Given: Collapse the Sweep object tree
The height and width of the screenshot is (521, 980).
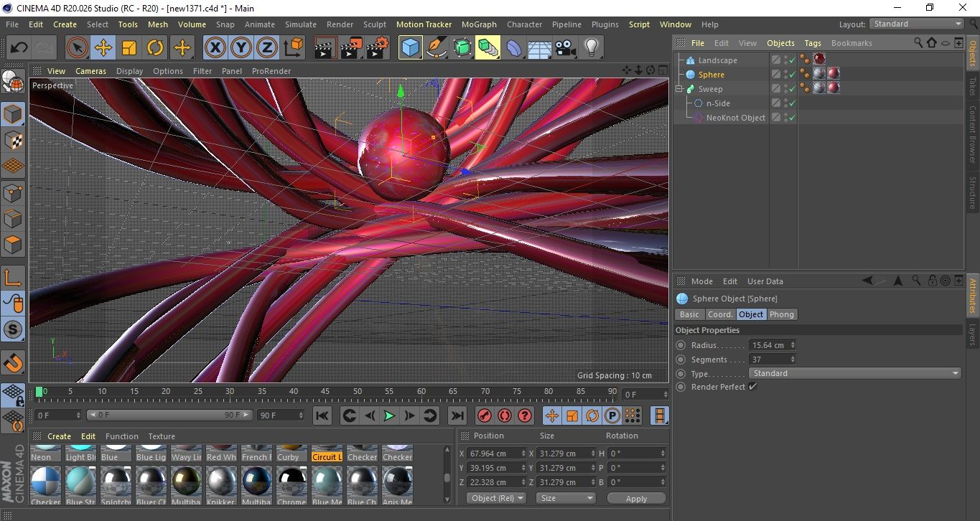Looking at the screenshot, I should (x=679, y=89).
